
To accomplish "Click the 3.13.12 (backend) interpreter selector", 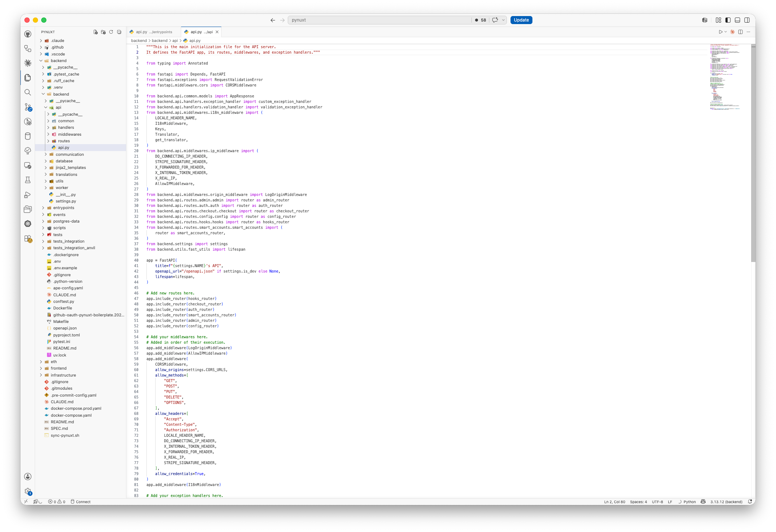I will (726, 502).
